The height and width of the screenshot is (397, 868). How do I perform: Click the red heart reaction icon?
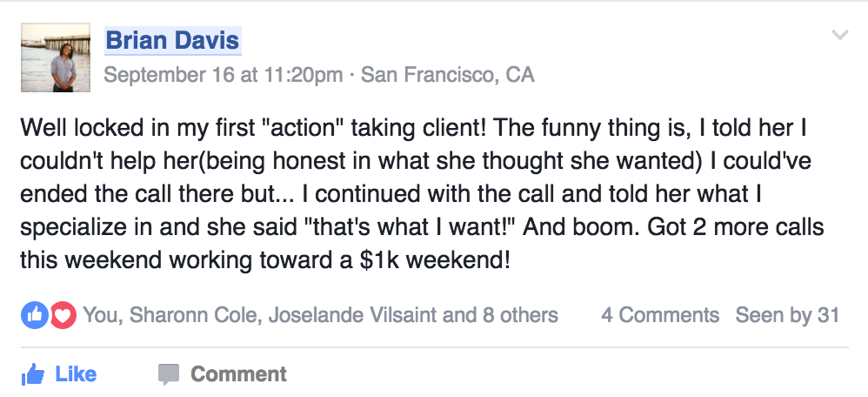(x=63, y=315)
